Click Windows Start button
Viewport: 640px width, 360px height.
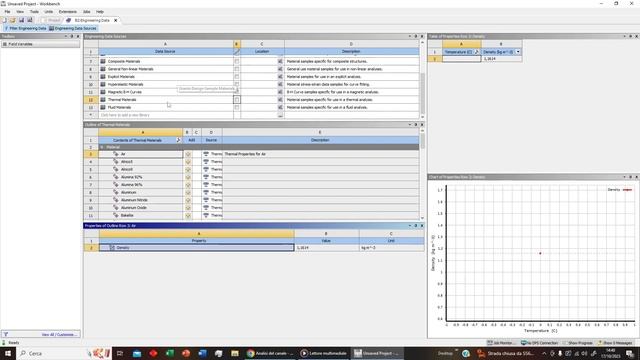(8, 353)
